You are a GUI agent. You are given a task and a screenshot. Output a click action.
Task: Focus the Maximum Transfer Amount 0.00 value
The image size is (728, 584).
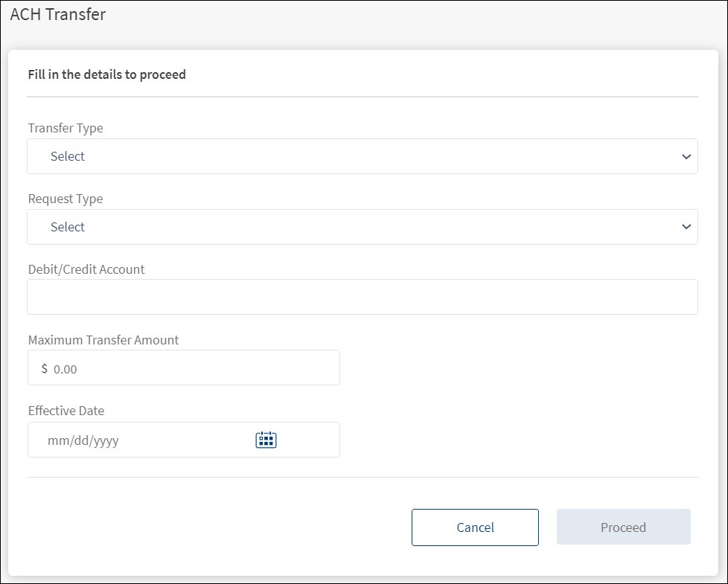(66, 369)
